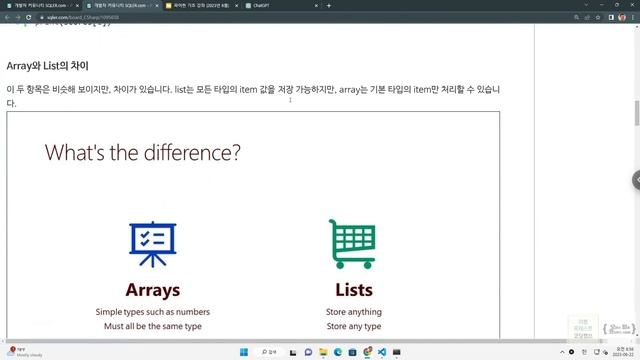
Task: Click the 'Store anything' text
Action: [354, 312]
